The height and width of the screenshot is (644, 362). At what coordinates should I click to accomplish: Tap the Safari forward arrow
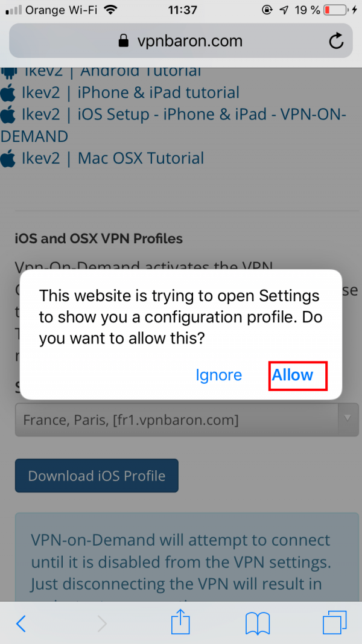pos(102,624)
